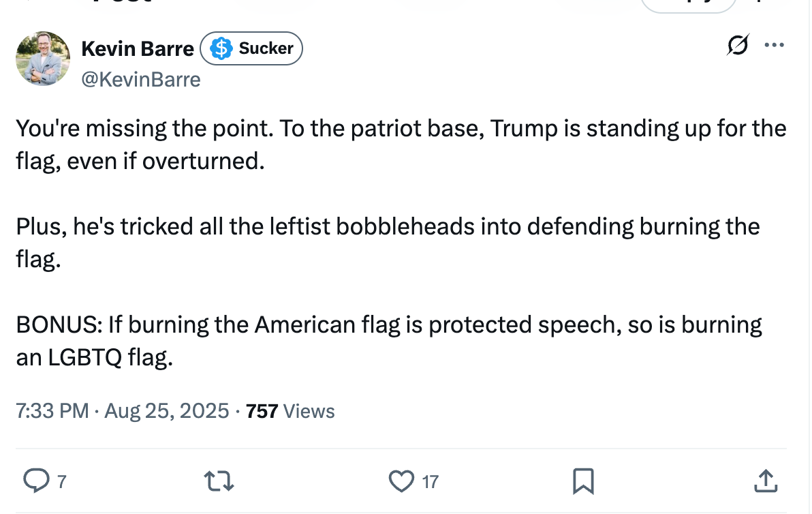The width and height of the screenshot is (812, 514).
Task: Open the reply speech-bubble icon below the post
Action: pyautogui.click(x=37, y=481)
